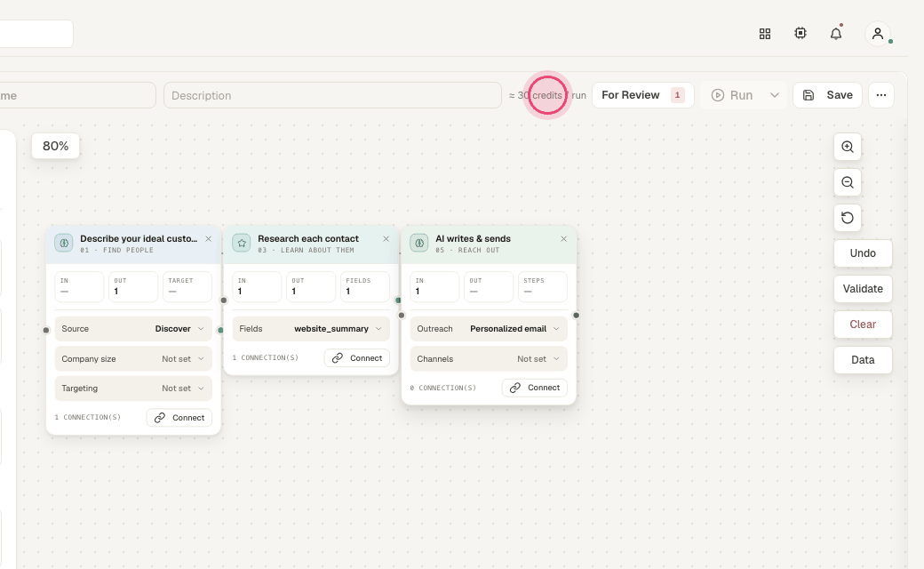
Task: Clear the canvas
Action: [863, 325]
